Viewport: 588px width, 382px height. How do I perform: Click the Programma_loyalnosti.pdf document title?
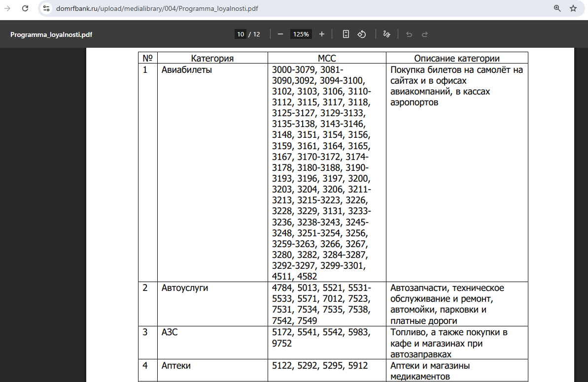[x=51, y=34]
